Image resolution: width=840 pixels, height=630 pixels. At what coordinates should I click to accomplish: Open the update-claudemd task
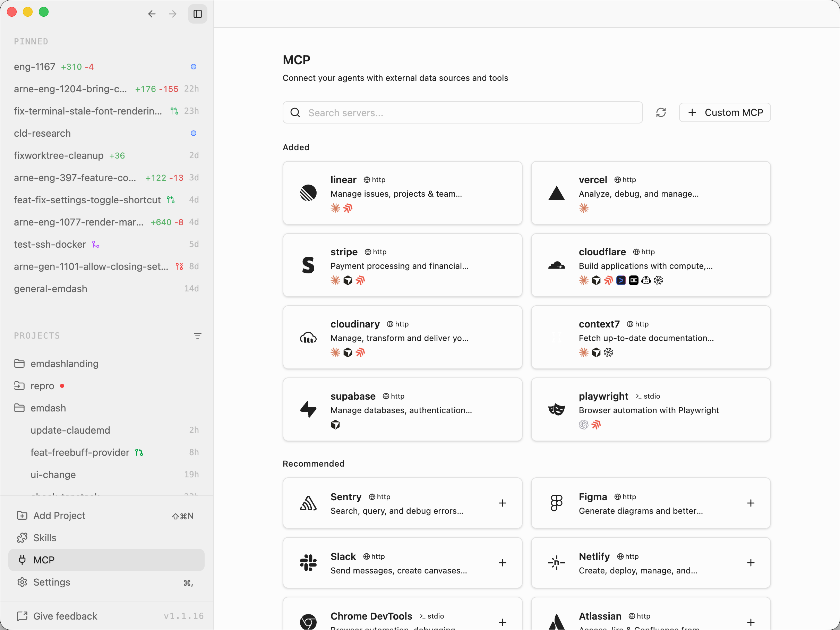click(x=106, y=430)
